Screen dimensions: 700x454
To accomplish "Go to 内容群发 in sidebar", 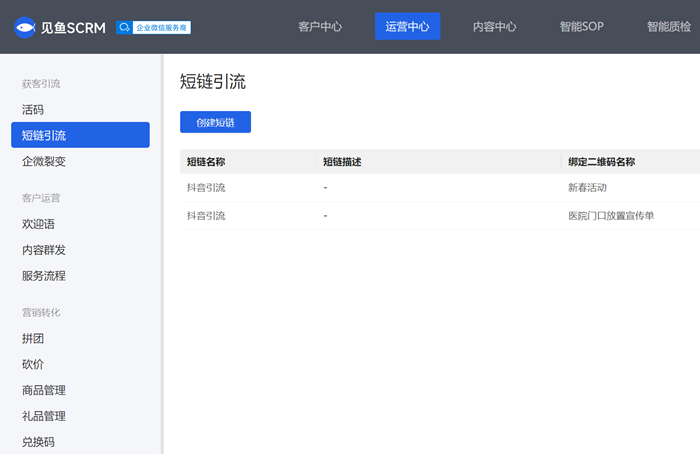I will click(x=44, y=250).
